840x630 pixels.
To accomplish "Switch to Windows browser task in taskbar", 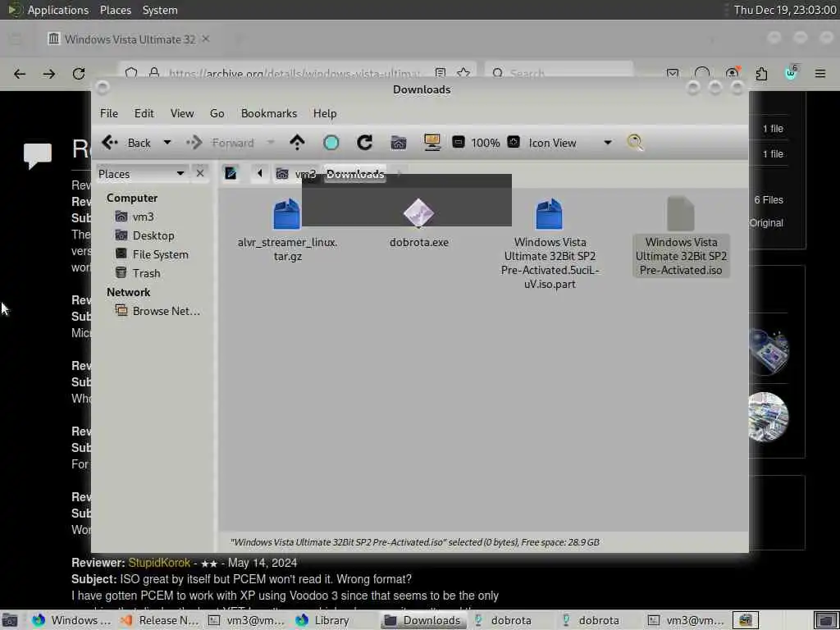I will pos(71,620).
